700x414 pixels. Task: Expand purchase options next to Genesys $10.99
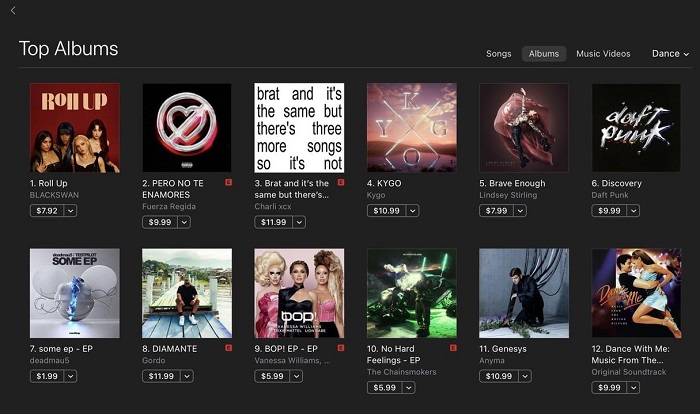(525, 376)
